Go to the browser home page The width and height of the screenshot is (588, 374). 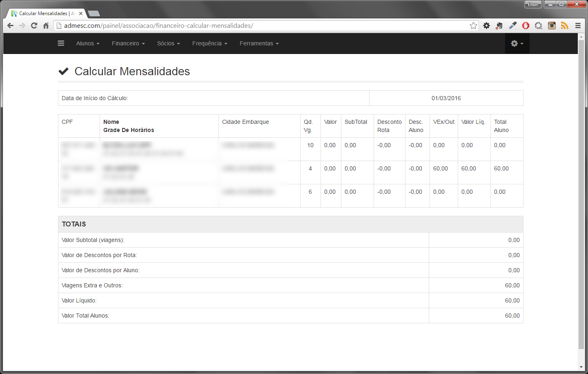click(x=46, y=26)
